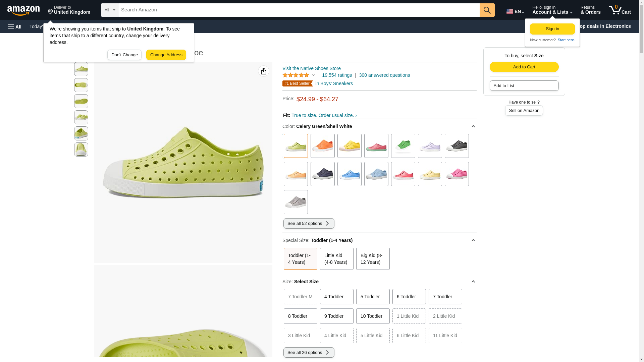Image resolution: width=644 pixels, height=362 pixels.
Task: Select Little Kid (4-8 Years) size group
Action: point(336,259)
